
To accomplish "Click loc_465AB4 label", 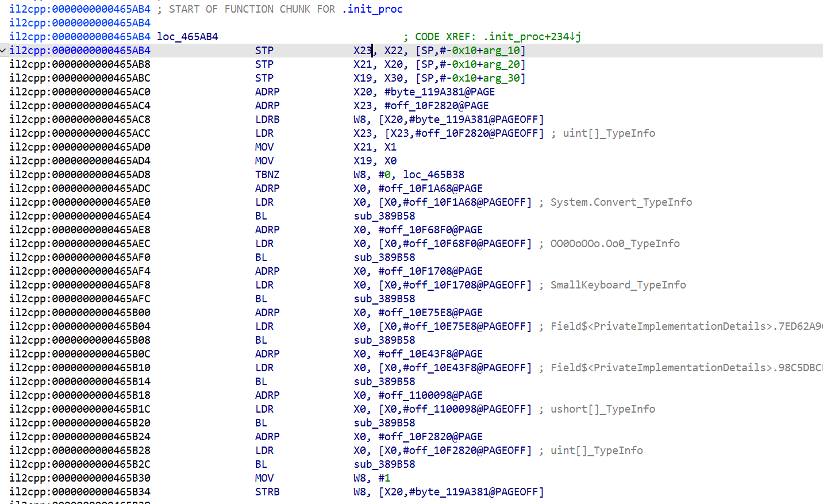I will tap(187, 37).
